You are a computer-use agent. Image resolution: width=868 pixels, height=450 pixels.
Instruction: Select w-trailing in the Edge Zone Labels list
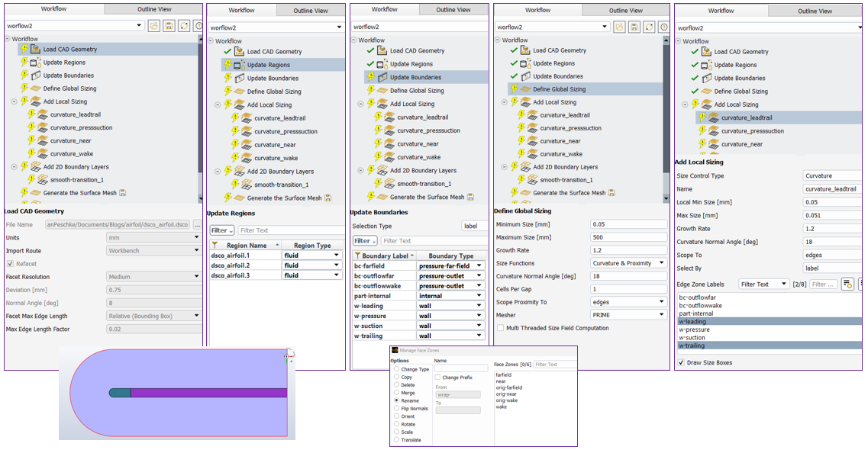point(770,346)
